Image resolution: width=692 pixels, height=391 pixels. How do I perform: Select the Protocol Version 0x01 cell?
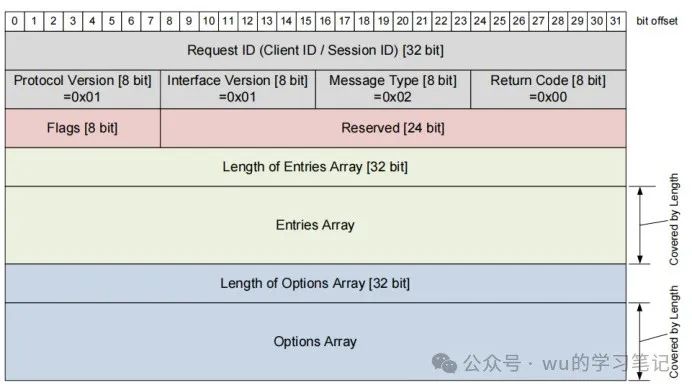83,89
